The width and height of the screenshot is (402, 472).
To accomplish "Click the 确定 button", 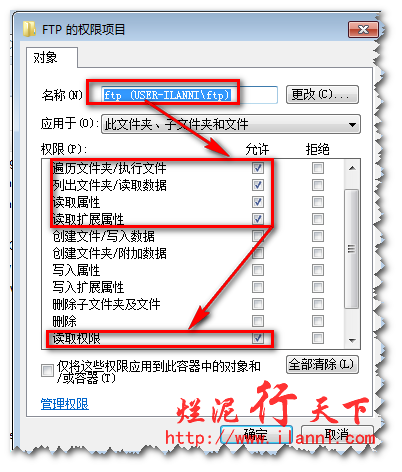I will 256,435.
